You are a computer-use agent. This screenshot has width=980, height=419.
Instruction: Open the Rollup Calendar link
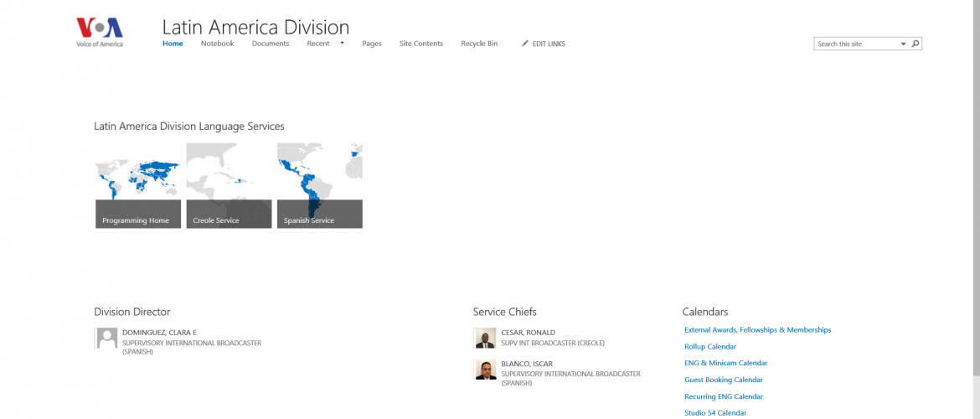click(710, 346)
